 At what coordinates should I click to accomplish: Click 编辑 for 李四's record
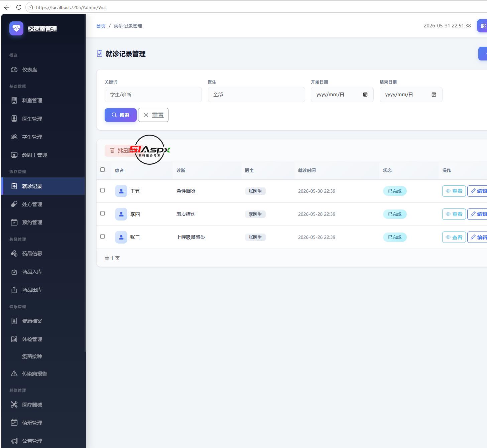click(x=477, y=214)
